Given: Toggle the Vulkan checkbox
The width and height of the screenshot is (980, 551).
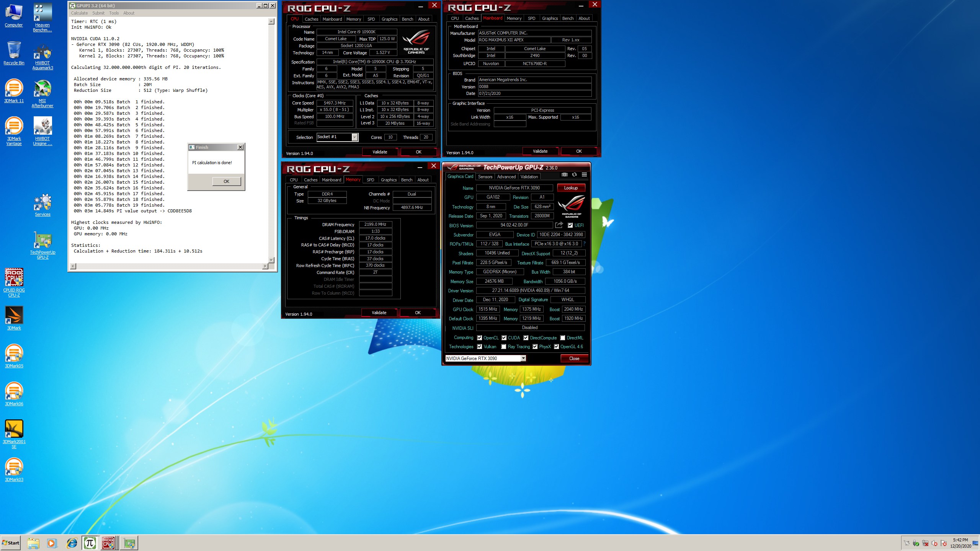Looking at the screenshot, I should 479,347.
